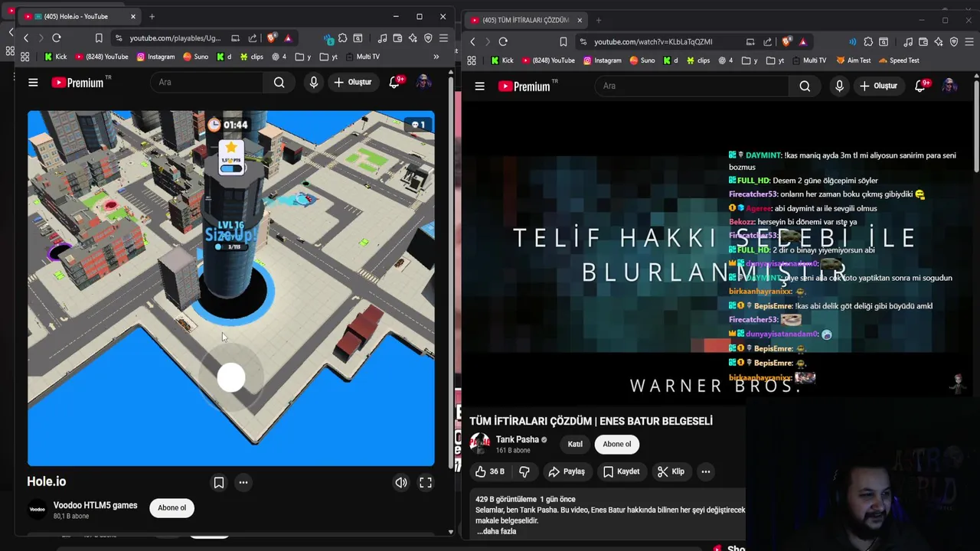This screenshot has width=980, height=551.
Task: Open Instagram bookmark in video window
Action: pyautogui.click(x=603, y=60)
